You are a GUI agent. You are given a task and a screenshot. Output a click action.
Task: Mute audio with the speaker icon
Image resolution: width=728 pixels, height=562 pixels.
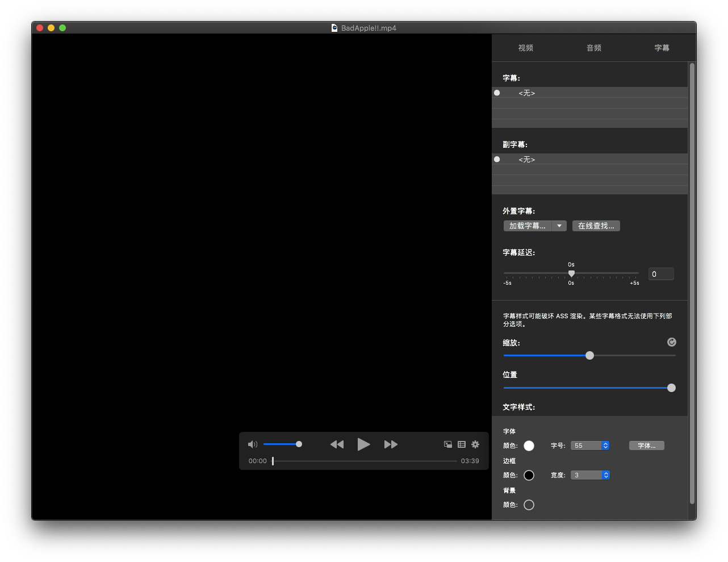pos(253,444)
